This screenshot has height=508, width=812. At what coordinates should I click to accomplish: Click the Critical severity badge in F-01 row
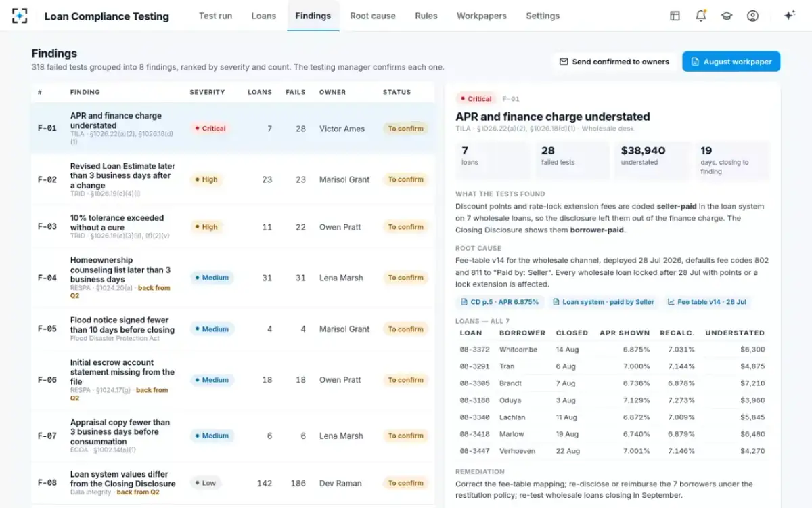click(210, 129)
